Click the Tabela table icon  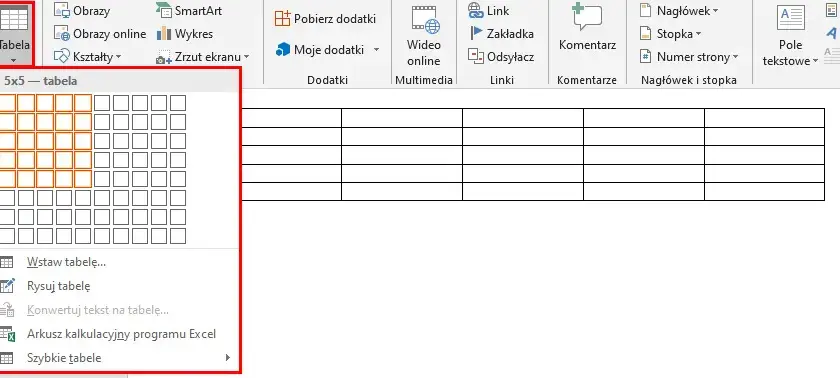pos(14,19)
